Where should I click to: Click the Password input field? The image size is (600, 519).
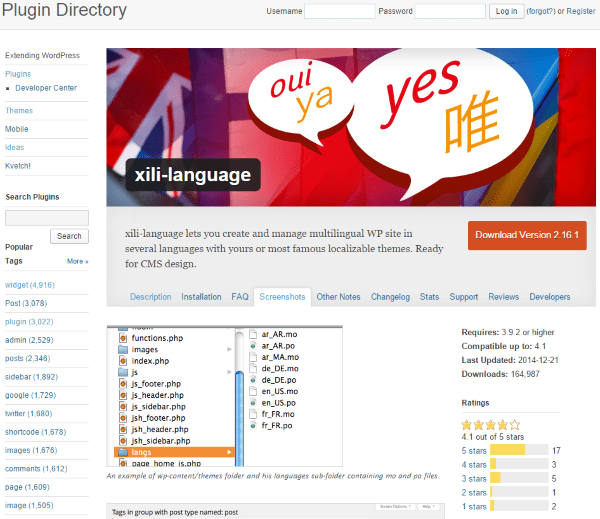[x=449, y=11]
